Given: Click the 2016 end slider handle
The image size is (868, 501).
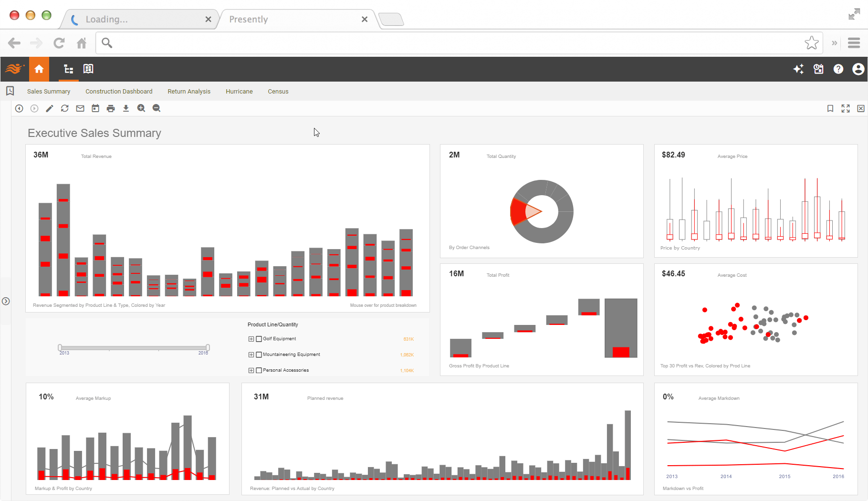Looking at the screenshot, I should pos(208,347).
